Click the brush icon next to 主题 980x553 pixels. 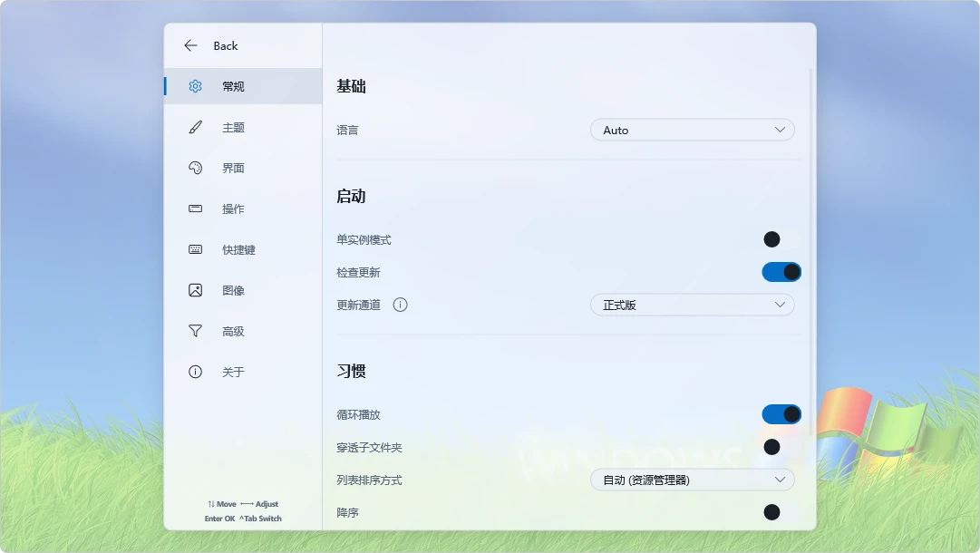(x=195, y=128)
